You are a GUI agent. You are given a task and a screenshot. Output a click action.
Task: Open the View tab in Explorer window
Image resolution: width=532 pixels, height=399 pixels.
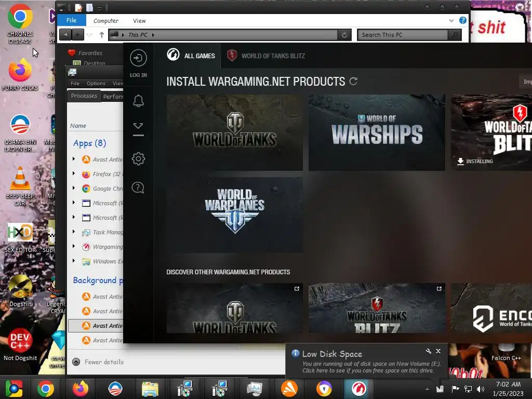139,21
